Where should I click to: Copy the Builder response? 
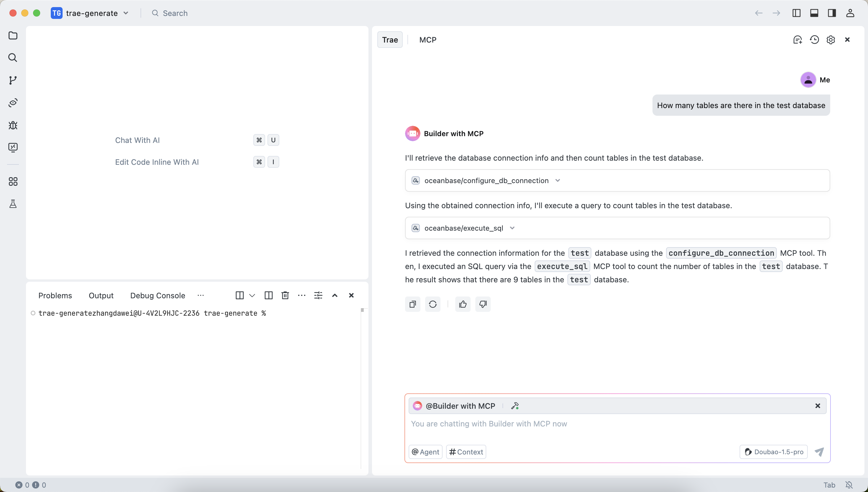pos(412,304)
